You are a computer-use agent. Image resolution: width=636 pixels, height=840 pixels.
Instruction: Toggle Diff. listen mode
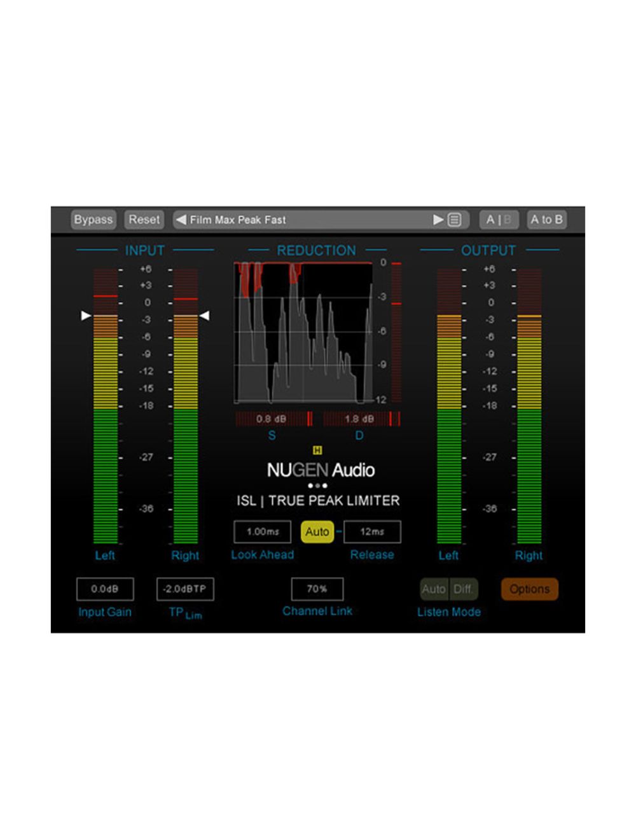pos(464,589)
